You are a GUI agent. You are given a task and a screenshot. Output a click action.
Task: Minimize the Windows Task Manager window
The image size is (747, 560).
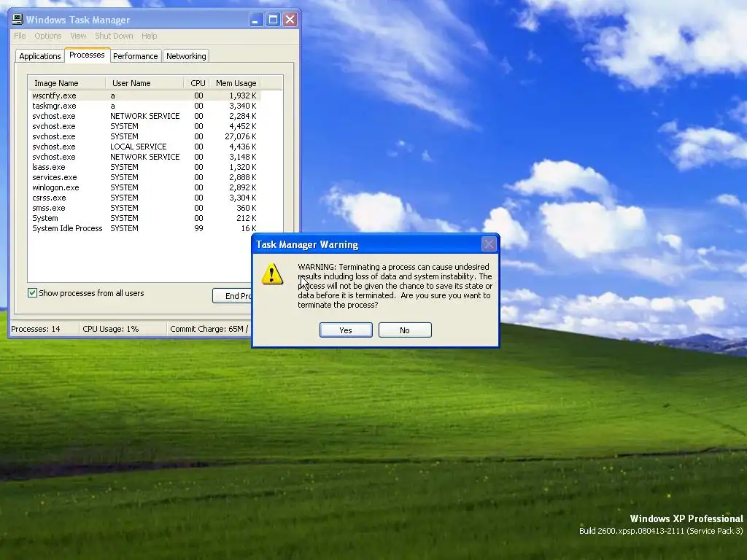click(256, 20)
